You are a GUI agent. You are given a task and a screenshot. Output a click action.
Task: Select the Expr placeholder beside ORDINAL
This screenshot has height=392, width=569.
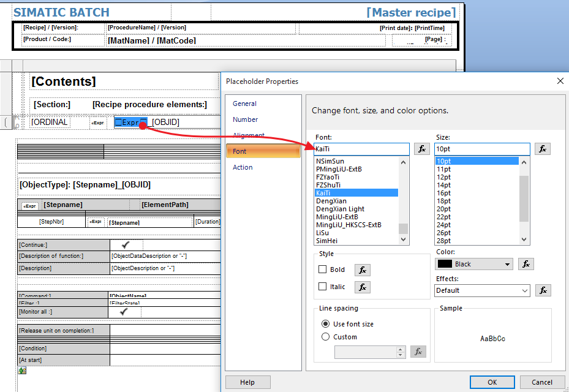tap(98, 123)
